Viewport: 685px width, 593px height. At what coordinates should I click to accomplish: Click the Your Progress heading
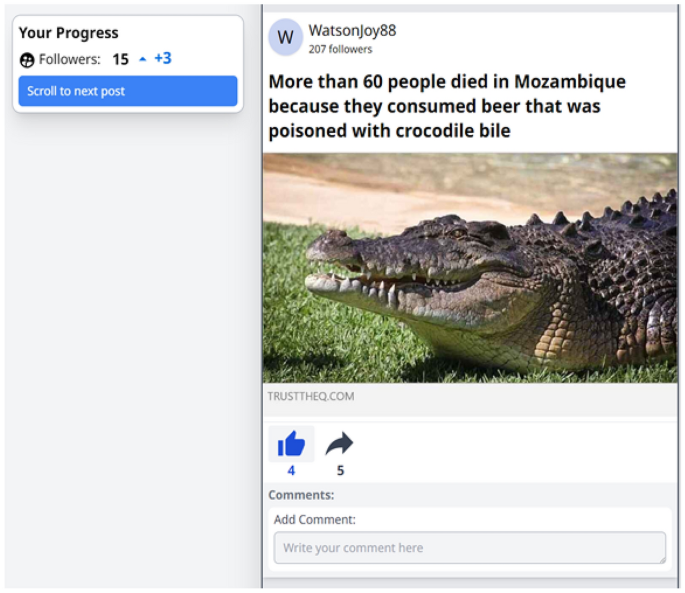68,33
